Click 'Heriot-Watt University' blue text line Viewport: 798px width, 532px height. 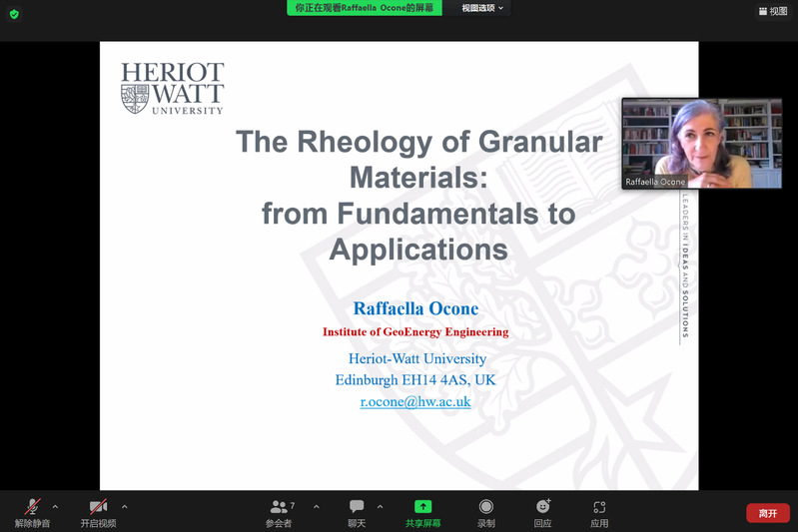[x=417, y=358]
